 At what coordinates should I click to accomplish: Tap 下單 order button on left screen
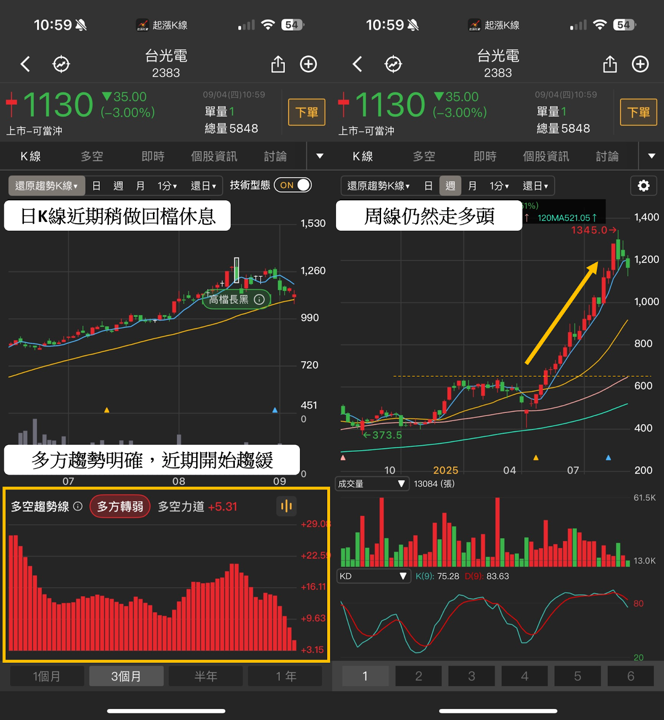[x=307, y=112]
